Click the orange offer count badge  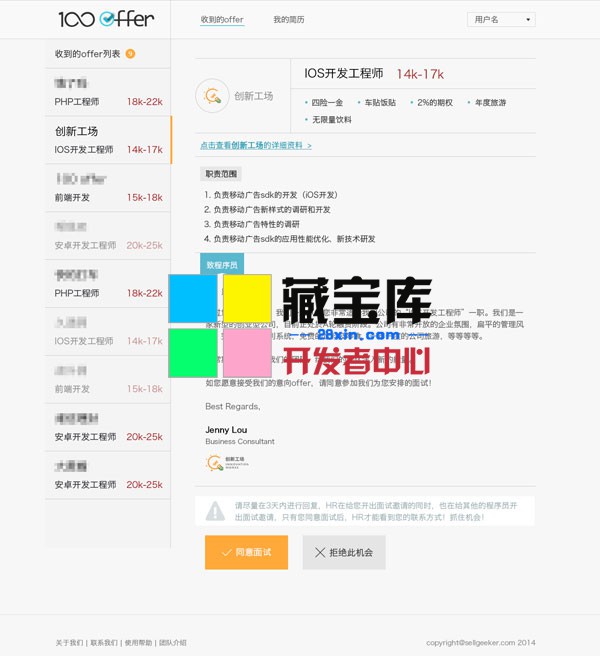tap(130, 54)
